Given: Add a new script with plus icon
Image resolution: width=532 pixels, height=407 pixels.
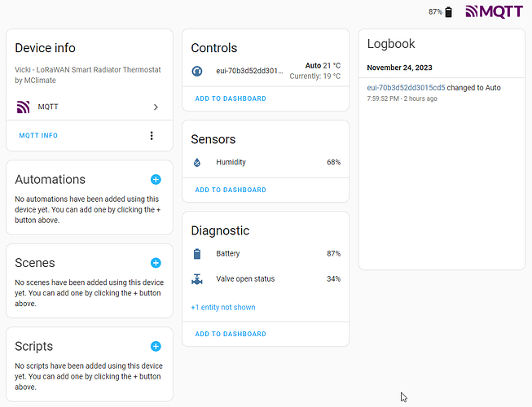Looking at the screenshot, I should [x=156, y=347].
